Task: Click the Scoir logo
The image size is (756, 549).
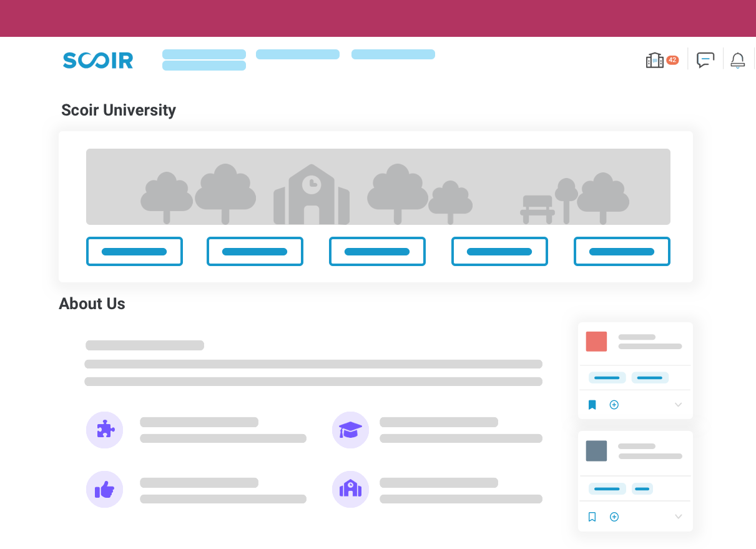Action: (98, 61)
